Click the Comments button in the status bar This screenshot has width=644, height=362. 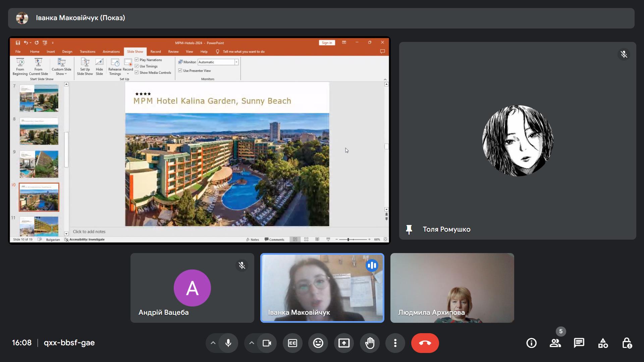[274, 239]
